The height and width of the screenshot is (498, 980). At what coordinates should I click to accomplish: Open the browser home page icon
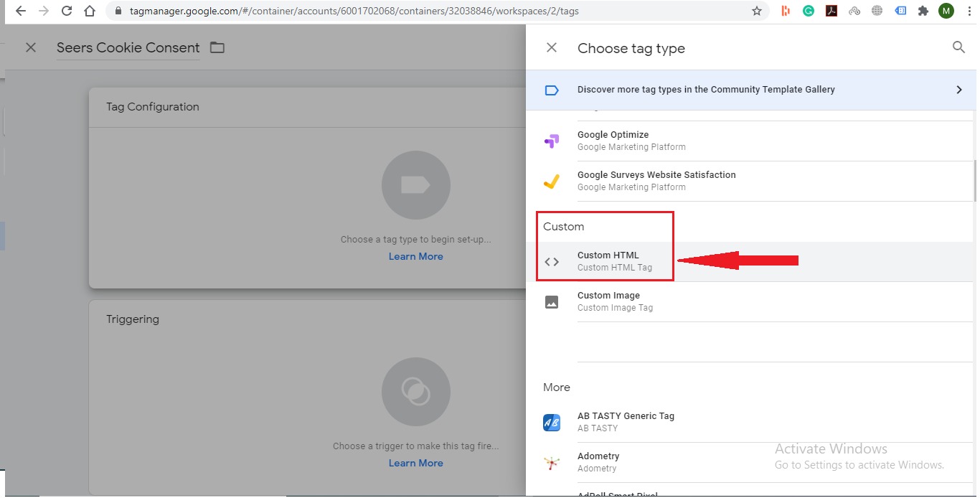[x=90, y=11]
